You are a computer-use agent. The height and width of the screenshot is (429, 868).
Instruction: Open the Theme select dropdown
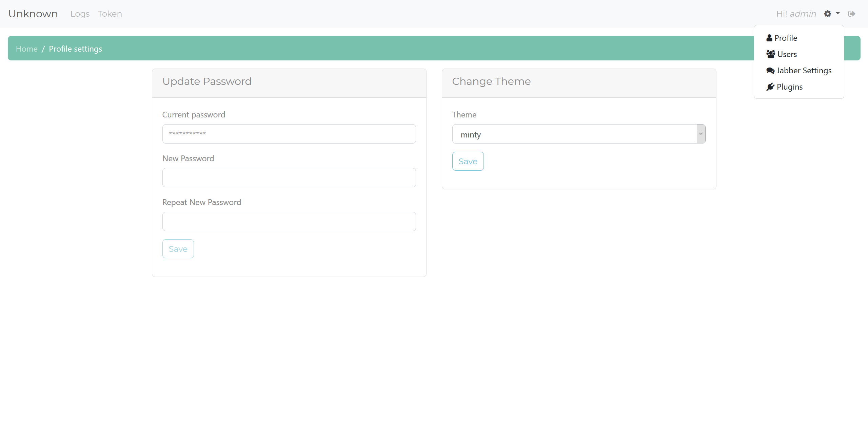[x=579, y=134]
